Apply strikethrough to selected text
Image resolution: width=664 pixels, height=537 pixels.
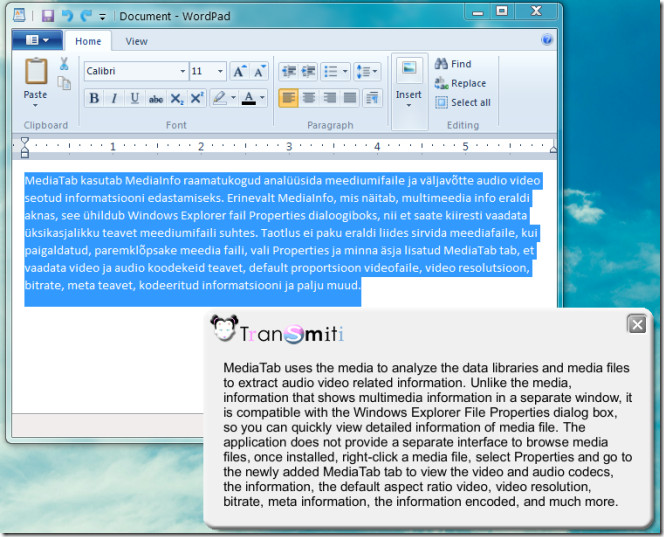[155, 98]
